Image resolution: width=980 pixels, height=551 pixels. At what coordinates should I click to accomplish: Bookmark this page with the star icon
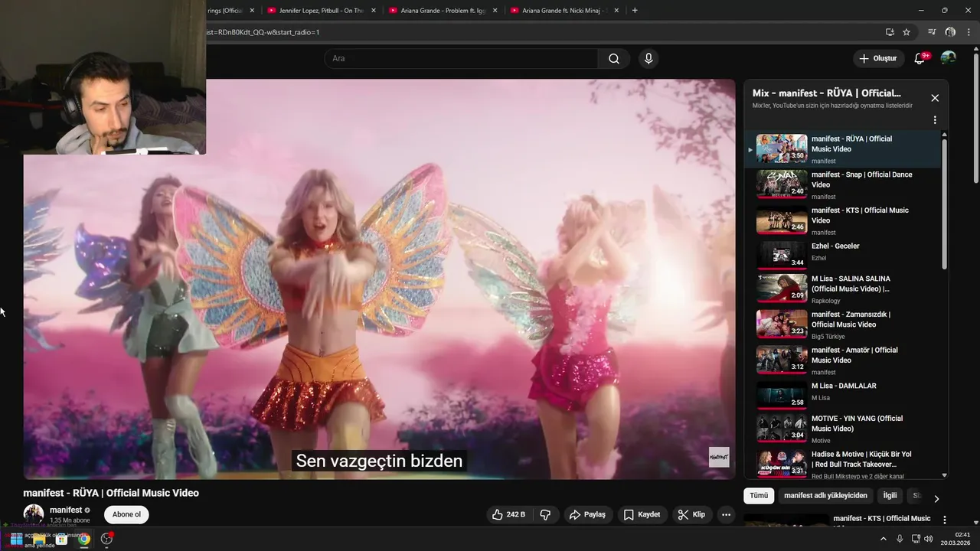[x=906, y=32]
